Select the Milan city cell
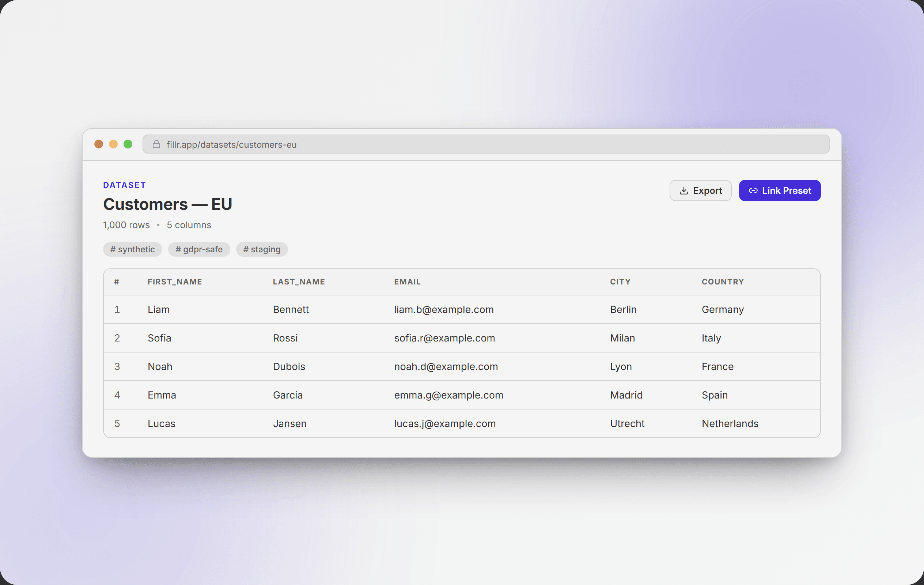The image size is (924, 585). 623,338
